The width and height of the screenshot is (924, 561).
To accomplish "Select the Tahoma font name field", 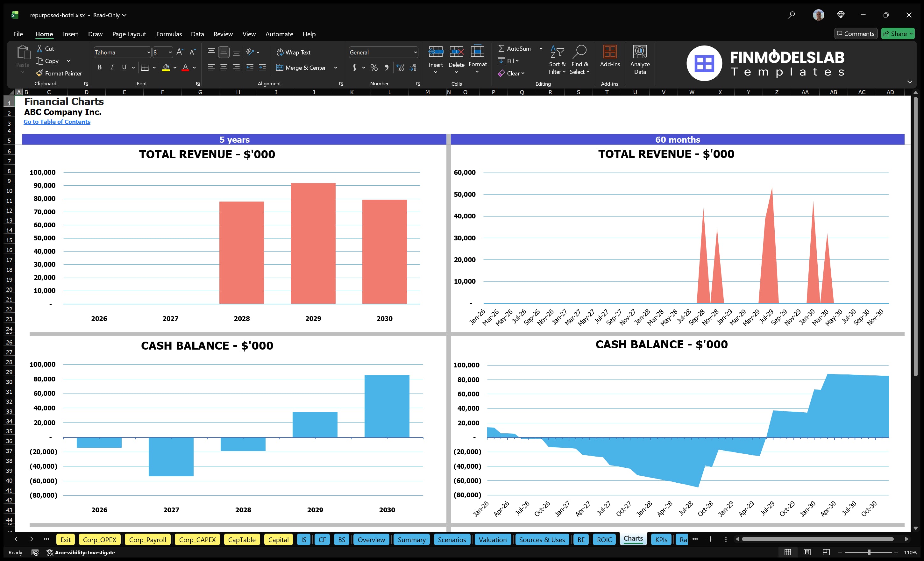I will click(x=120, y=52).
